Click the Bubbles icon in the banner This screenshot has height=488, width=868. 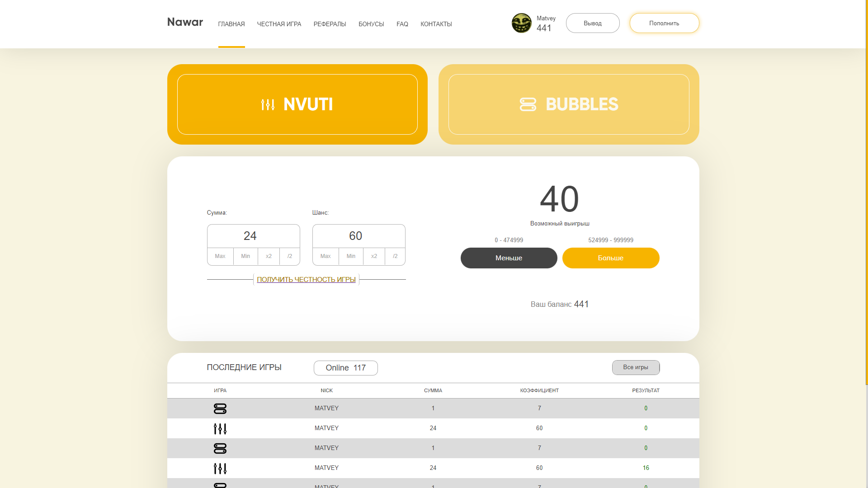click(x=528, y=104)
